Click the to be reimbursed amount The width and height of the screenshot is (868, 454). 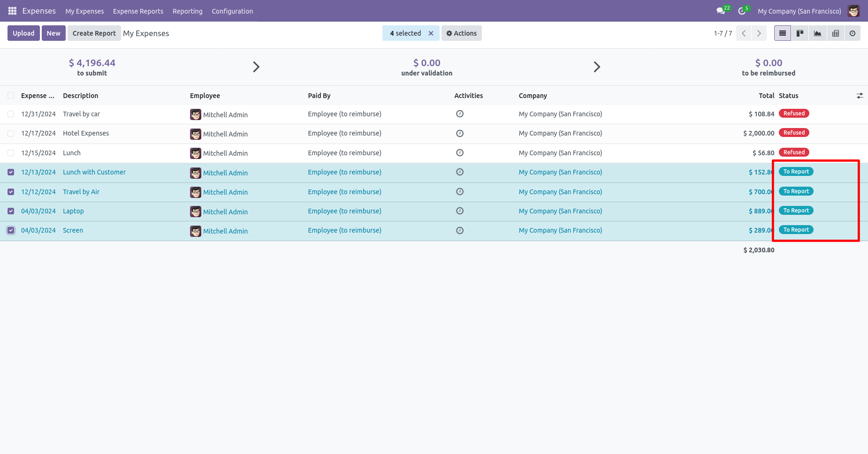[769, 63]
